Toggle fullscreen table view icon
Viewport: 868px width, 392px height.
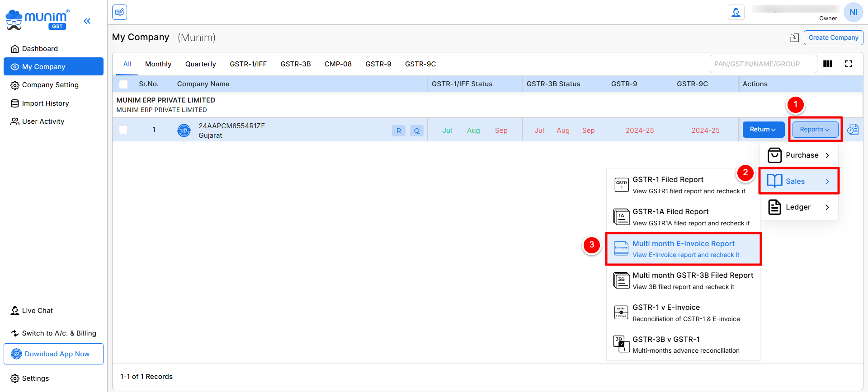pos(849,64)
